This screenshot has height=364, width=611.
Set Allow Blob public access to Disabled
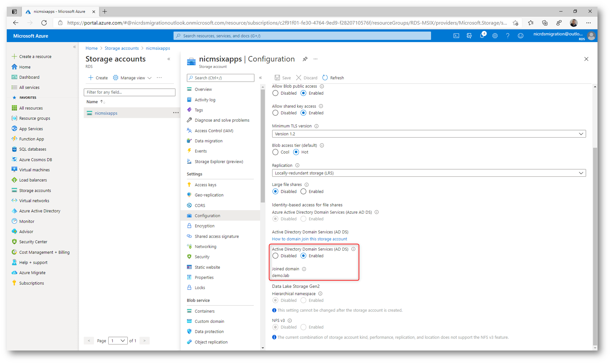point(275,93)
